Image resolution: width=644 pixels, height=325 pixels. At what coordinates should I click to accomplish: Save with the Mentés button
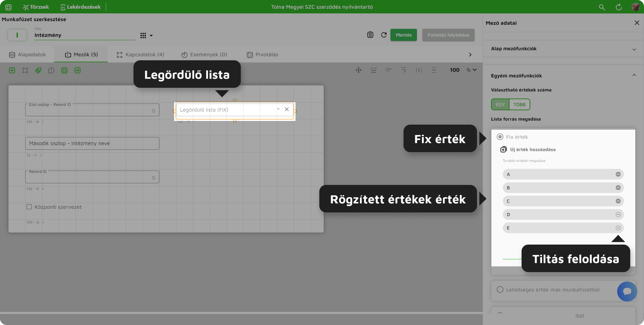click(x=404, y=35)
